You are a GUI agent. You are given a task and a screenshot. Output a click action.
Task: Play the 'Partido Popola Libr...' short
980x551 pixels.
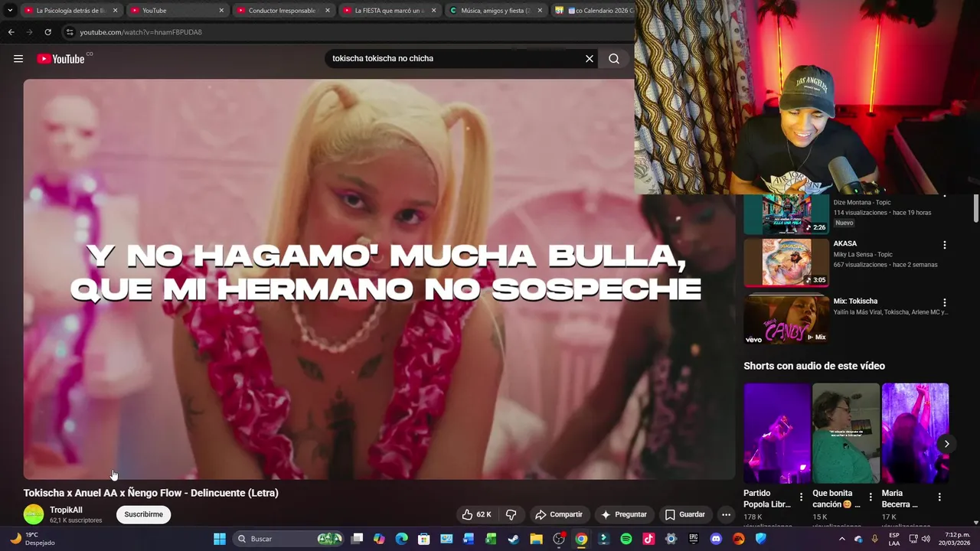click(776, 433)
